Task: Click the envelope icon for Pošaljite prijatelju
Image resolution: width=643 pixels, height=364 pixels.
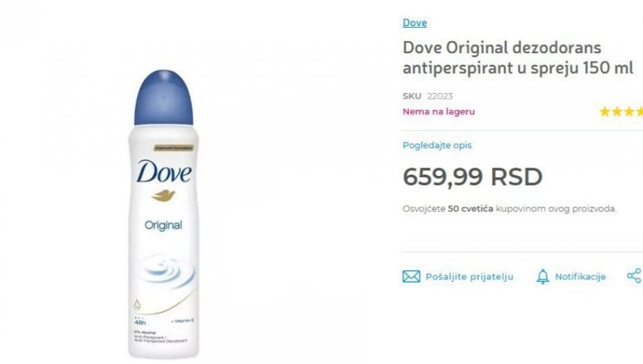Action: pyautogui.click(x=412, y=277)
